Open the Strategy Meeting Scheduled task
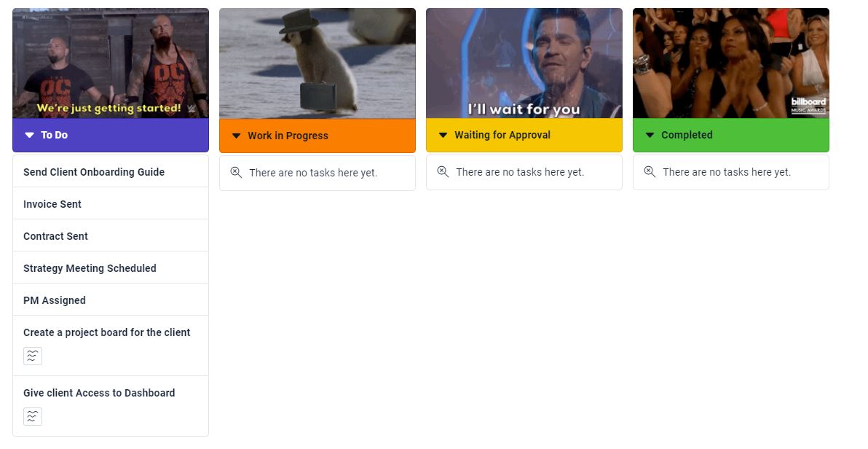 111,268
